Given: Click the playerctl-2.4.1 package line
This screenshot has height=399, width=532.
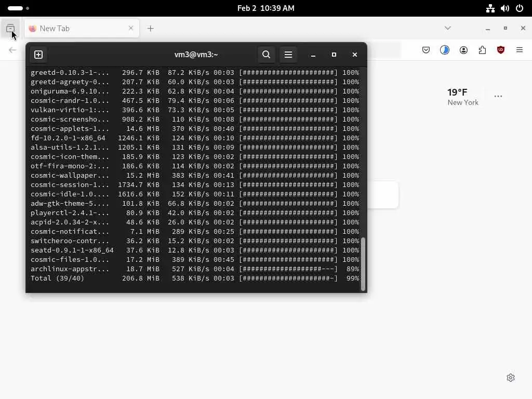Looking at the screenshot, I should click(x=195, y=213).
